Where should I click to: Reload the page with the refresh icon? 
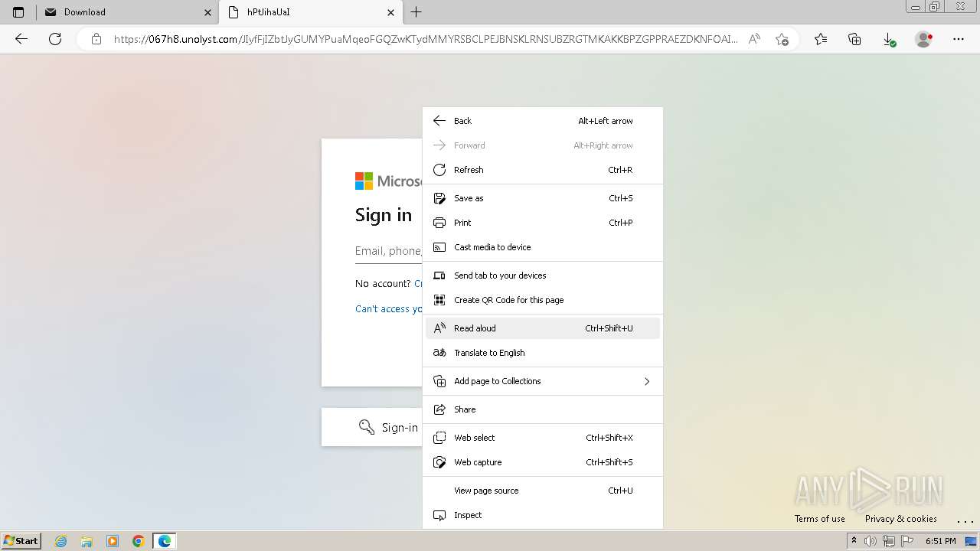click(55, 39)
